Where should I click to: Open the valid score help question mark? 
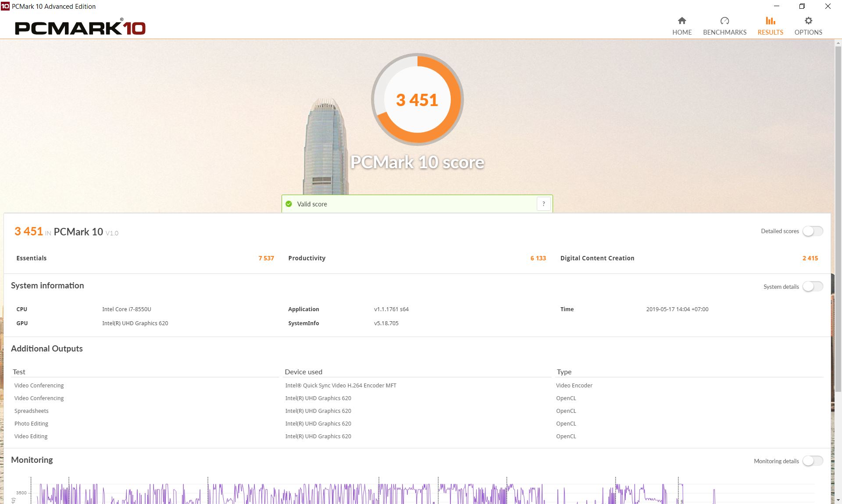click(543, 204)
